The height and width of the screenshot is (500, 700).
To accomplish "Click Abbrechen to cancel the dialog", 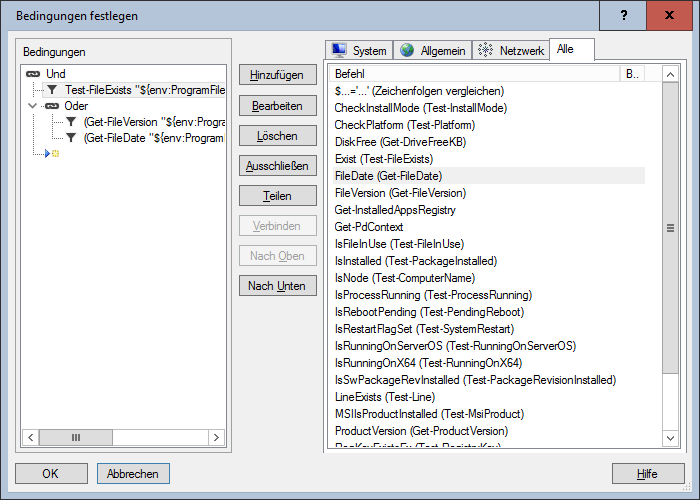I will [x=133, y=473].
